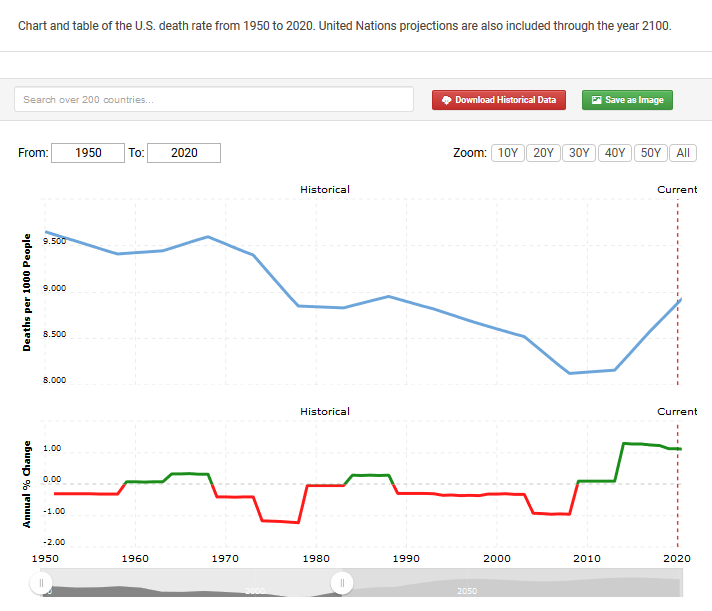This screenshot has width=712, height=611.
Task: Set zoom to 10Y
Action: pyautogui.click(x=508, y=153)
